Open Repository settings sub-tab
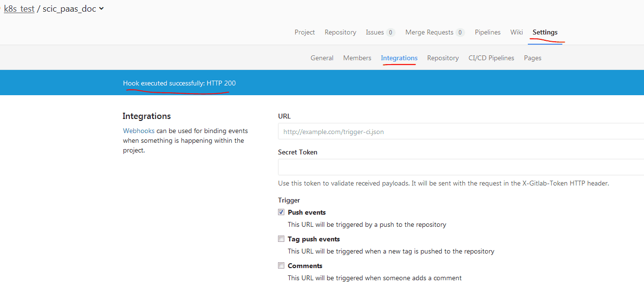644x288 pixels. pos(443,58)
